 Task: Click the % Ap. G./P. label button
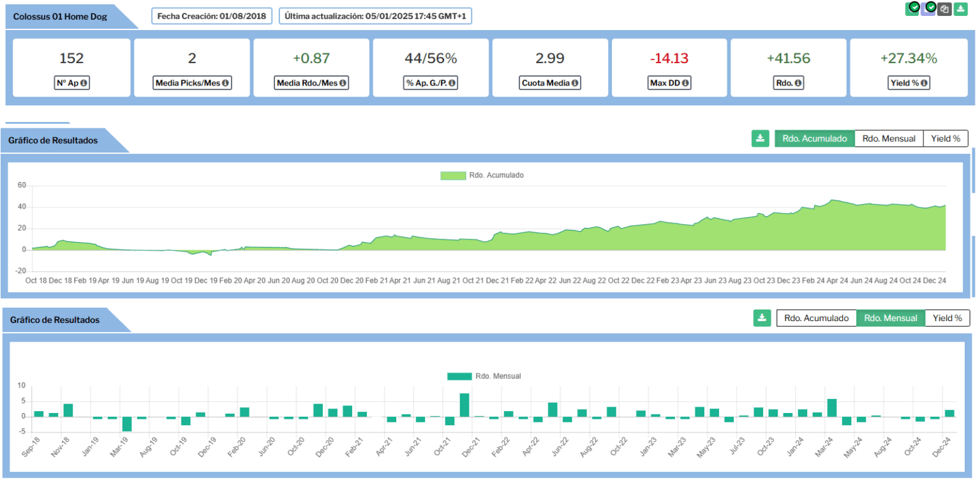431,82
